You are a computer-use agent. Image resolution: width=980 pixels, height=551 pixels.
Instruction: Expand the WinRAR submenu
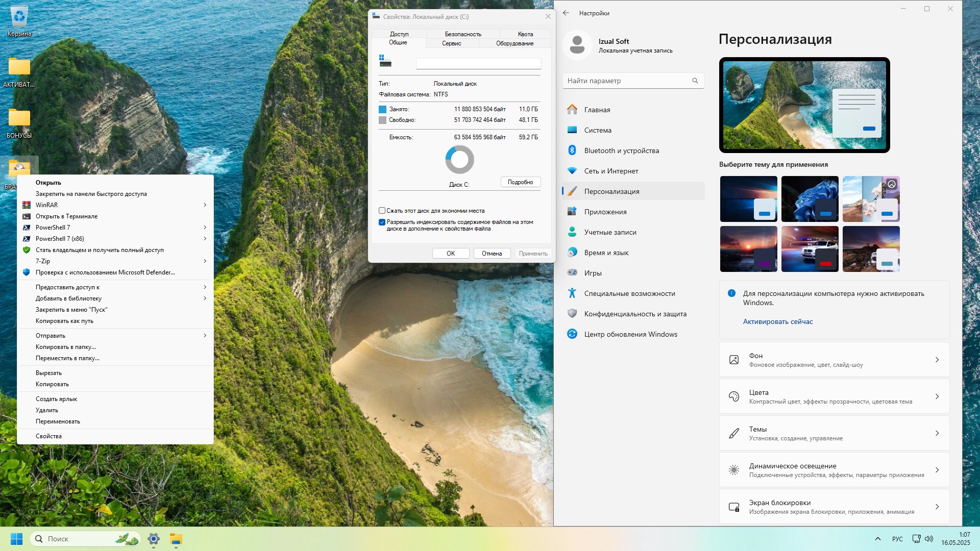pos(205,205)
